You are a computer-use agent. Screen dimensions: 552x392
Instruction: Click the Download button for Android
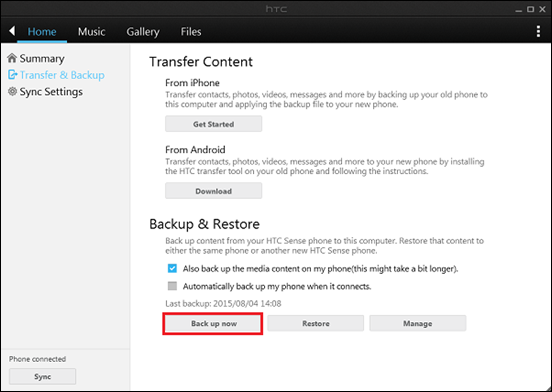pos(213,191)
